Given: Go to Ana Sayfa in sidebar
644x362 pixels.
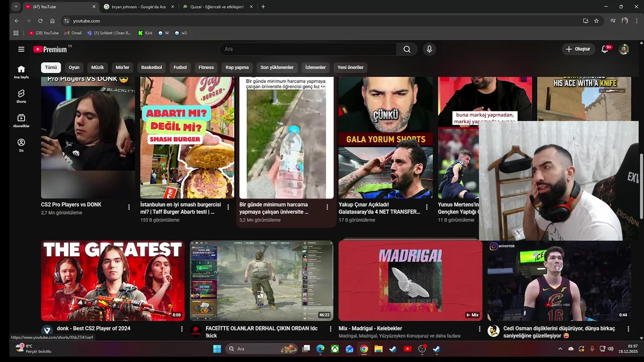Looking at the screenshot, I should click(x=21, y=72).
